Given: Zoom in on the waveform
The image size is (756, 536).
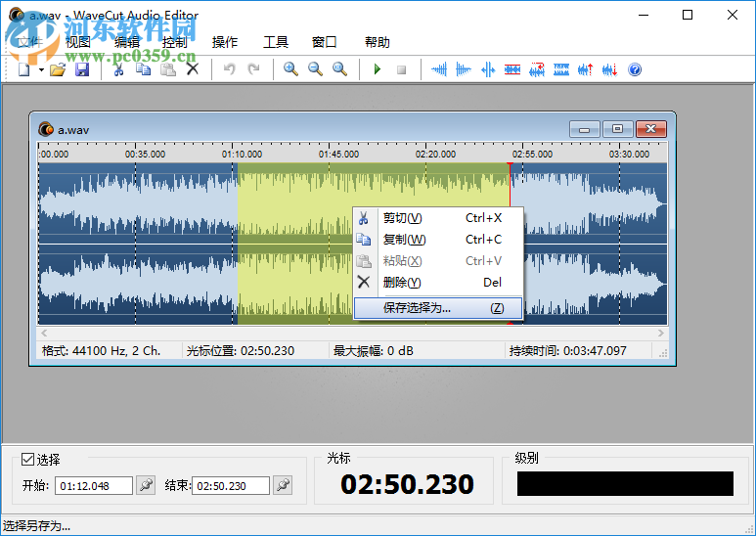Looking at the screenshot, I should coord(290,69).
